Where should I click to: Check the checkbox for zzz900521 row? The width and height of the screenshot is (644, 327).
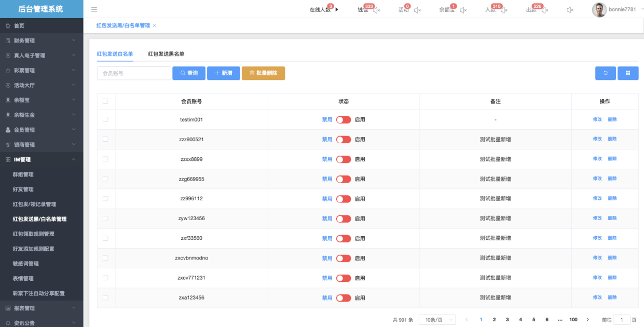click(106, 139)
